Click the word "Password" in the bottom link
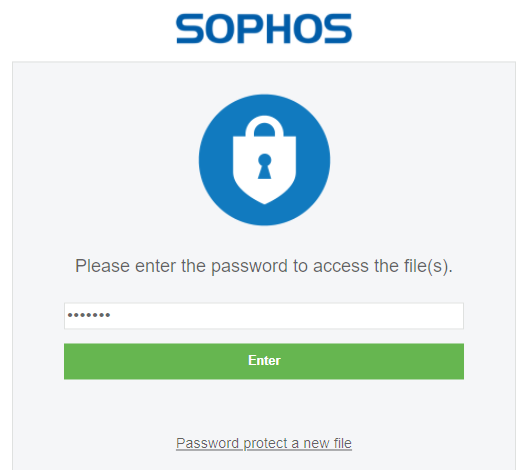This screenshot has width=527, height=470. 207,443
